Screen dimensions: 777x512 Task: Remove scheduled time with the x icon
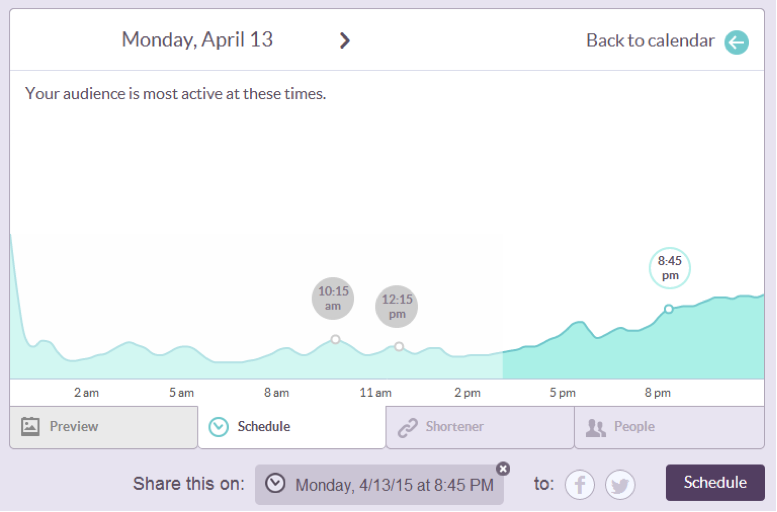coord(503,468)
